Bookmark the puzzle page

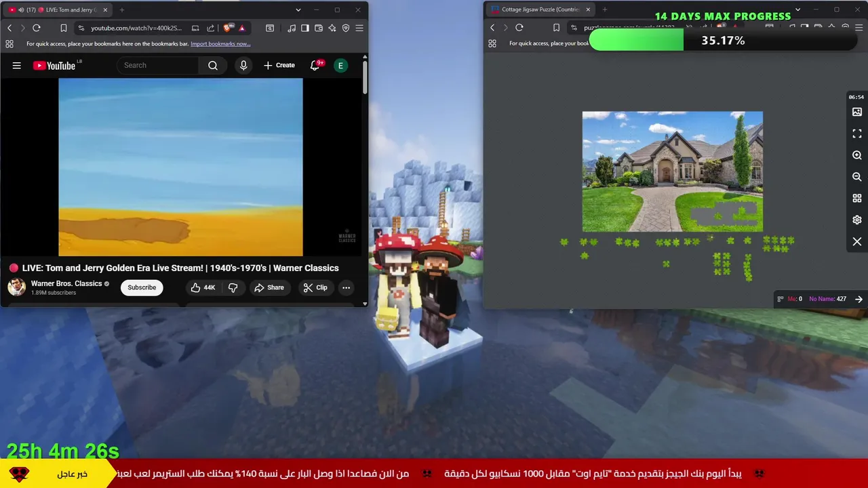pyautogui.click(x=556, y=28)
